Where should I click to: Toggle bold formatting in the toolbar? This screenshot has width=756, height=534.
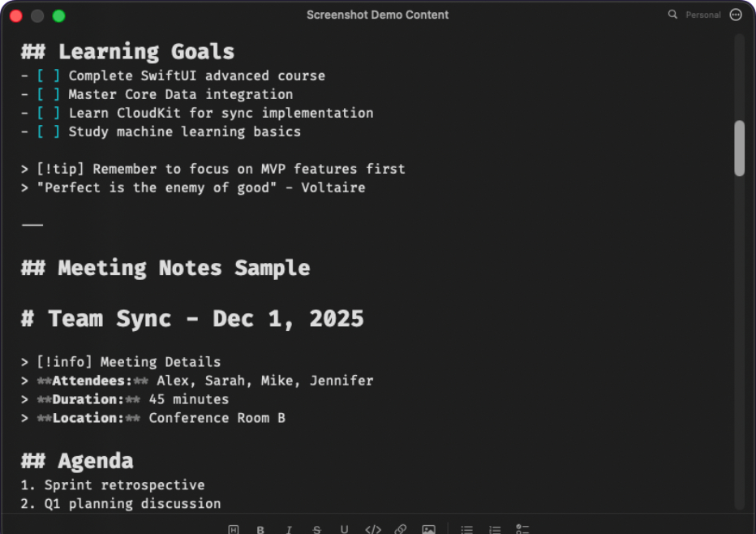(x=260, y=529)
